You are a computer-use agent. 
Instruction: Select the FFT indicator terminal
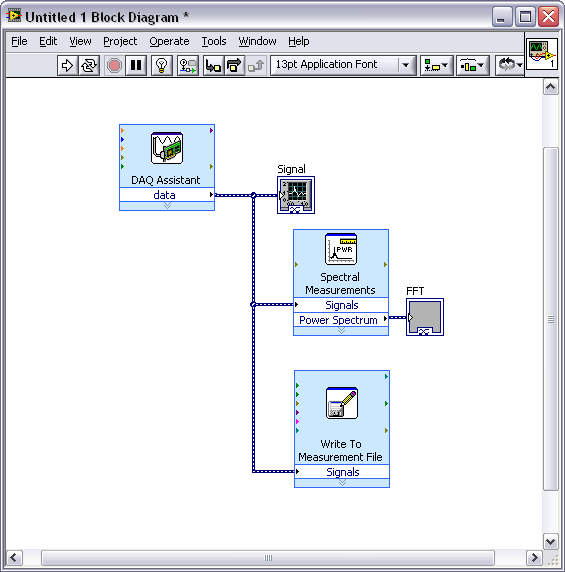425,317
